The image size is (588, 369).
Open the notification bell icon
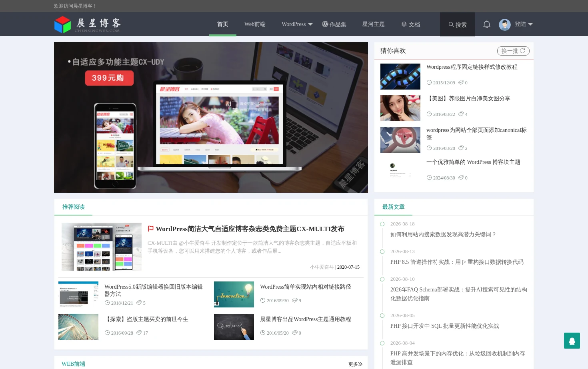487,24
